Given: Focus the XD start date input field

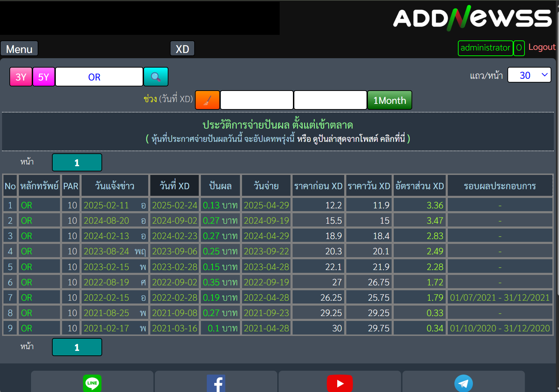Looking at the screenshot, I should click(x=257, y=100).
